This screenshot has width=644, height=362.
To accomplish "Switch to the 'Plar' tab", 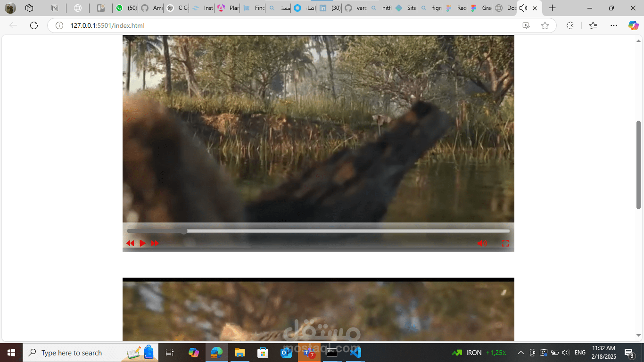I will [228, 8].
